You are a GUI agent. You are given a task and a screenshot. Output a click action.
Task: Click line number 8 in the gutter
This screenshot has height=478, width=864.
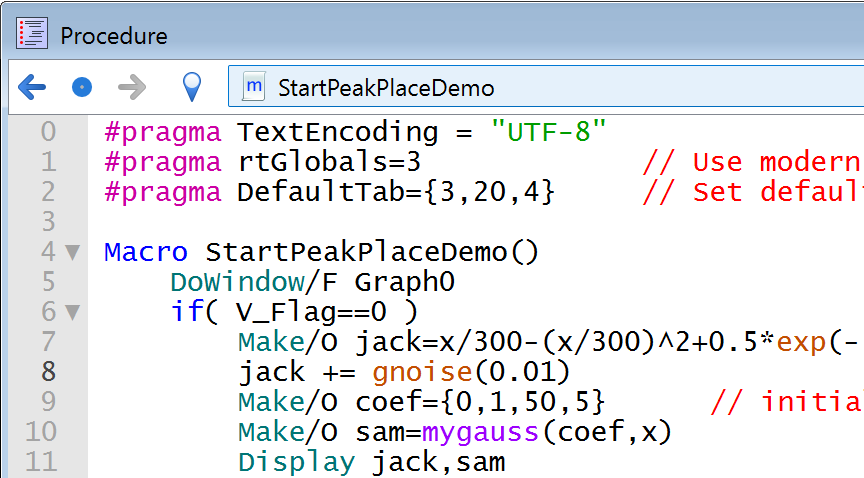(48, 372)
